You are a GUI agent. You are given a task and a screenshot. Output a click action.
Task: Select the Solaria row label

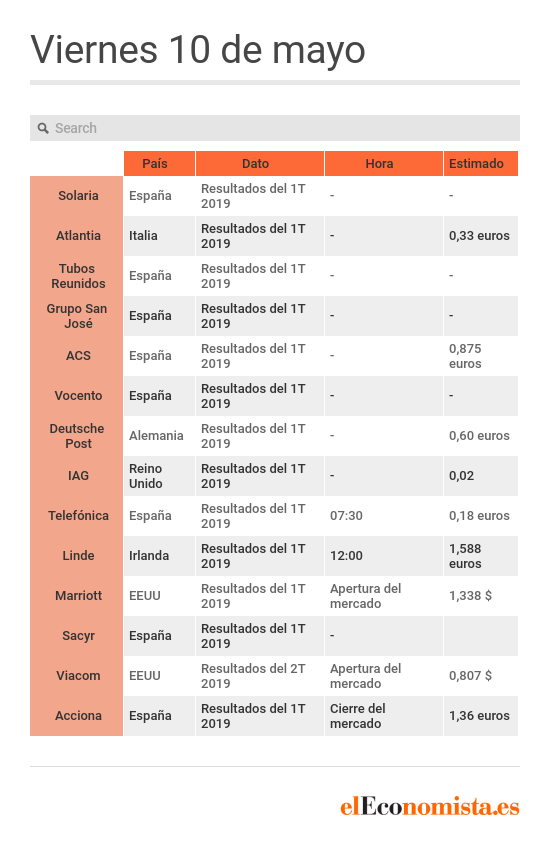(77, 196)
